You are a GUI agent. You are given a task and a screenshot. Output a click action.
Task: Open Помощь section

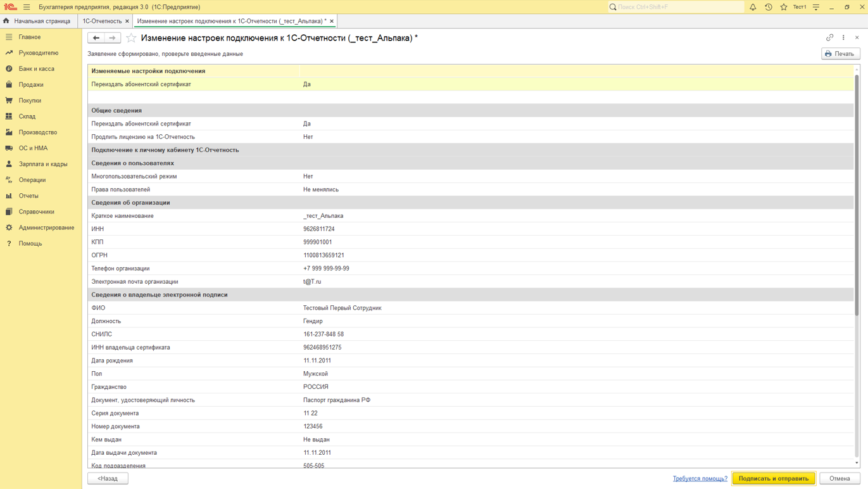click(41, 243)
